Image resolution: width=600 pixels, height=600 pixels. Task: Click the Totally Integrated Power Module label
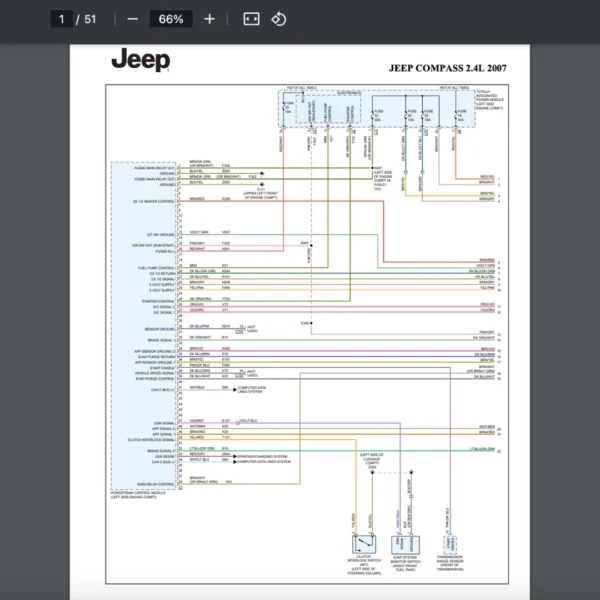click(x=489, y=99)
